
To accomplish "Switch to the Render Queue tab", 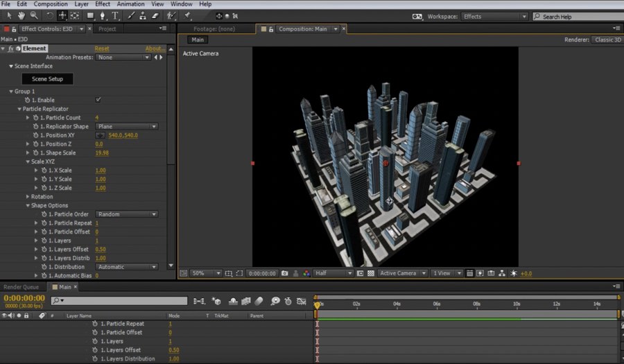I will click(x=21, y=287).
